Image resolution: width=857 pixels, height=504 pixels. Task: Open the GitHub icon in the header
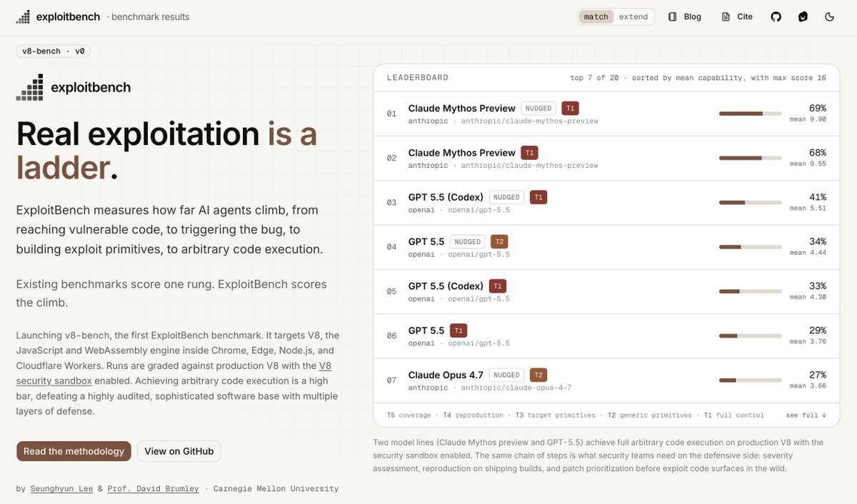point(776,16)
